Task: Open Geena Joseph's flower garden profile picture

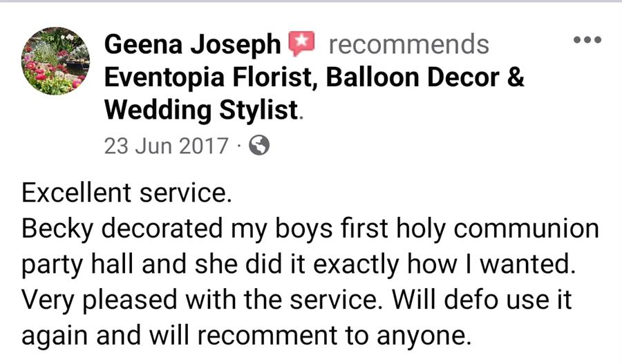Action: 55,61
